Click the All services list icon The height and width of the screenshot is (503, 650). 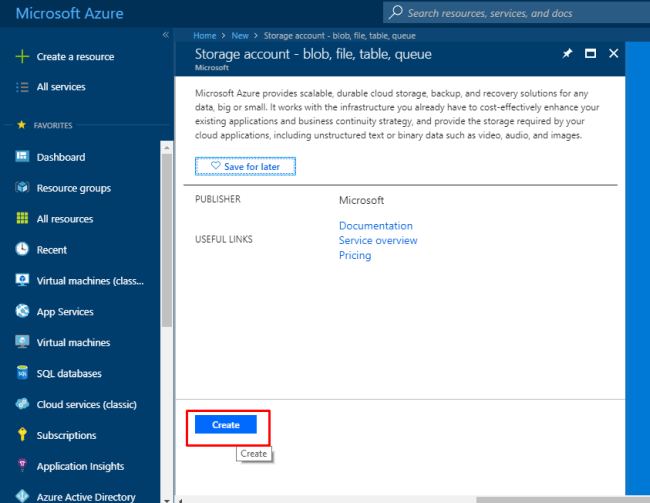[x=22, y=87]
